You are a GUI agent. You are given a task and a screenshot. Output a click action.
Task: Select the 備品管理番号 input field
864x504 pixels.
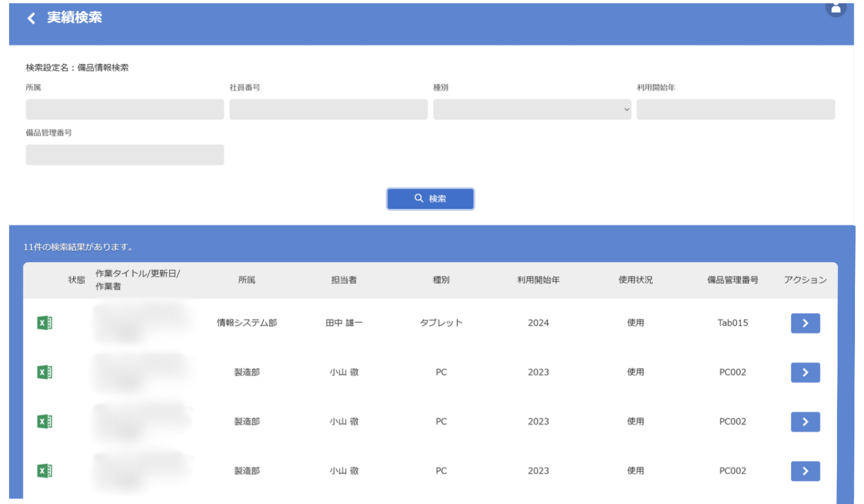pyautogui.click(x=124, y=155)
